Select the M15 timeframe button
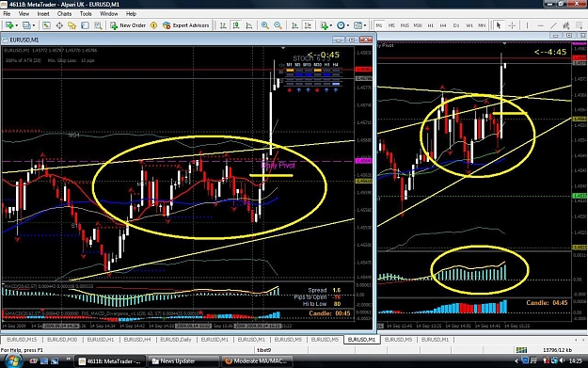 tap(405, 25)
